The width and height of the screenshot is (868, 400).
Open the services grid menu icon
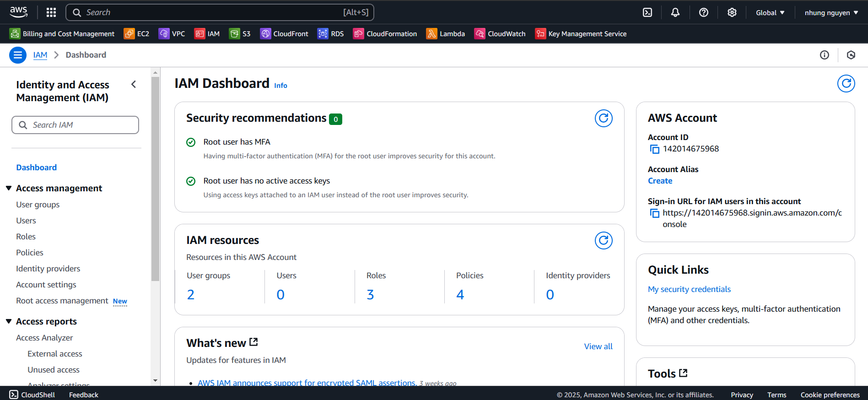click(51, 12)
